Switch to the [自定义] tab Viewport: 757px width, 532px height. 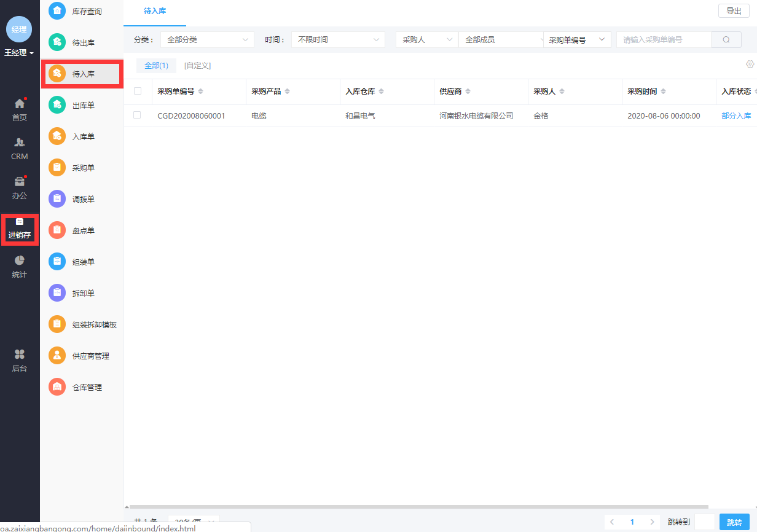point(197,65)
